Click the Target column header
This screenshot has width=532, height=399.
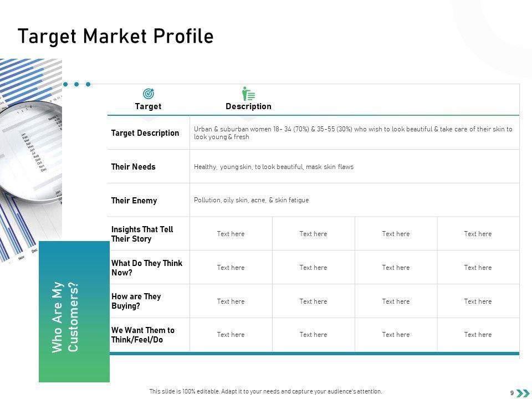(x=149, y=106)
